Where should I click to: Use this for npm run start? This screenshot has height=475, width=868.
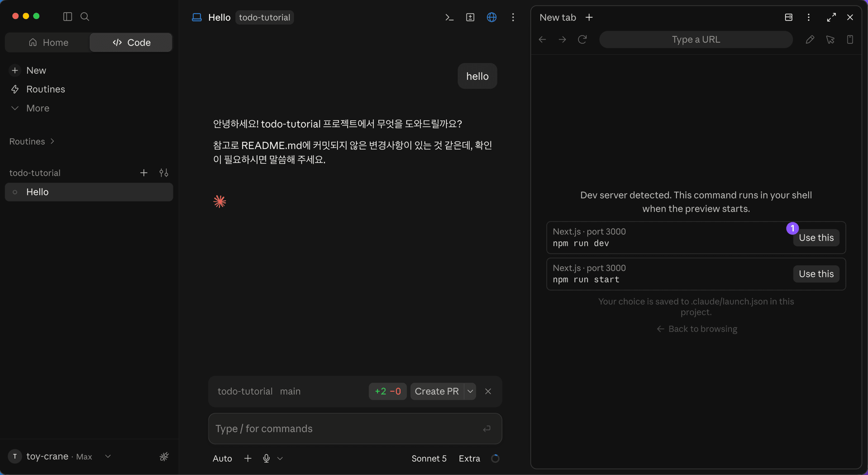(x=816, y=274)
